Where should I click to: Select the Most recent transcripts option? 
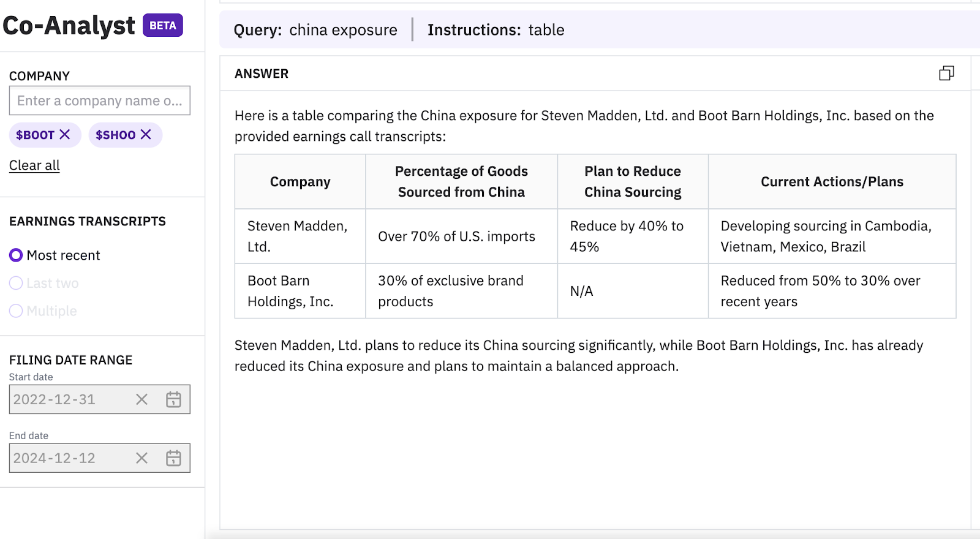point(17,255)
